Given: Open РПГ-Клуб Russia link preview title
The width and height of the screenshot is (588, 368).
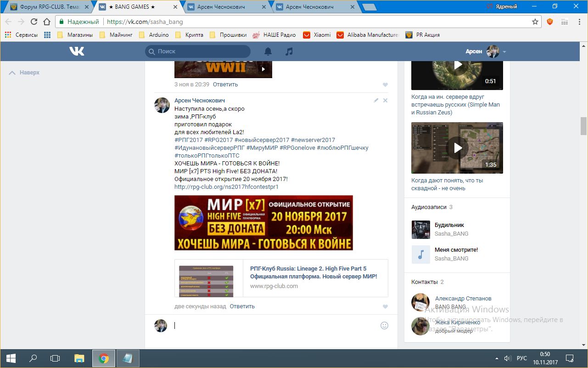Looking at the screenshot, I should click(314, 272).
